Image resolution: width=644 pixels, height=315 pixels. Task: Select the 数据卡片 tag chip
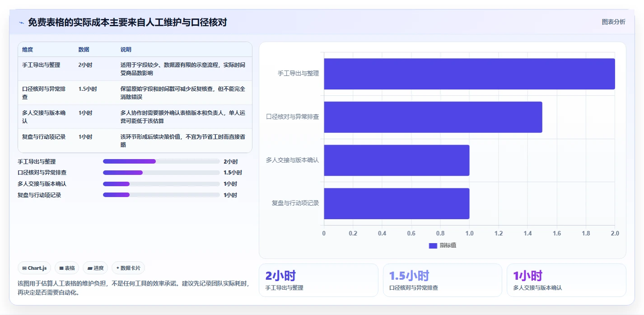click(x=128, y=268)
